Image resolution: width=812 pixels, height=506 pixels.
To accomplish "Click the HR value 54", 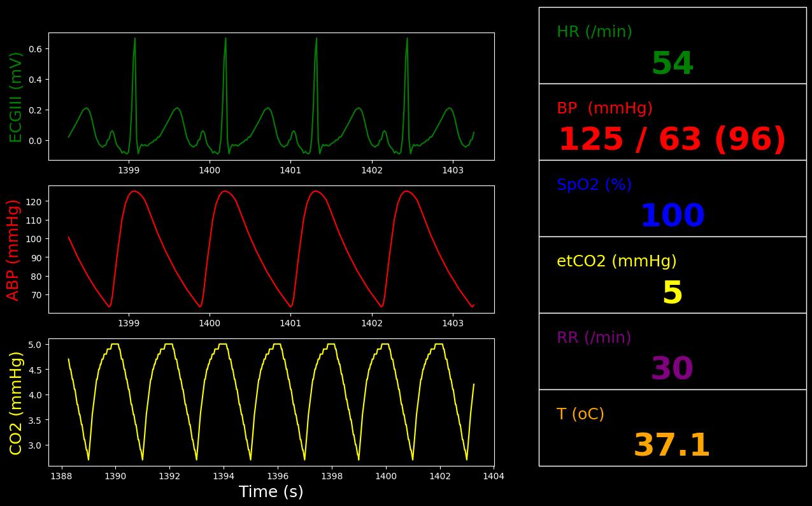I will 672,64.
